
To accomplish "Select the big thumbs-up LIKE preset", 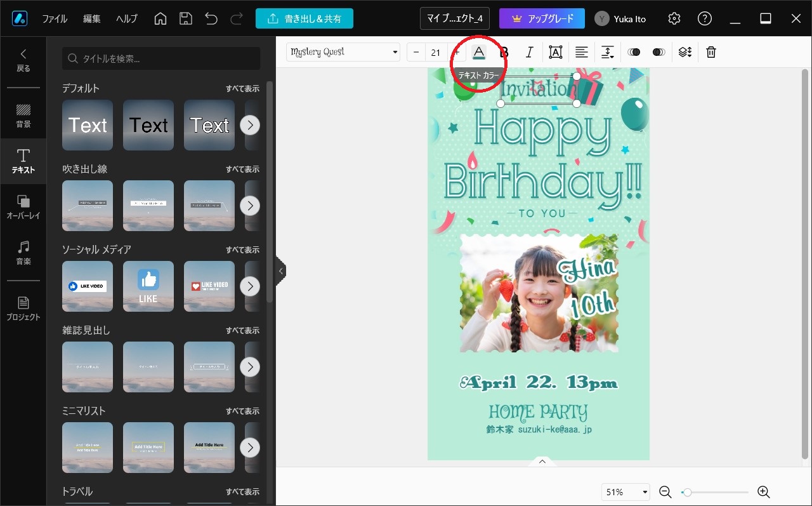I will point(148,286).
